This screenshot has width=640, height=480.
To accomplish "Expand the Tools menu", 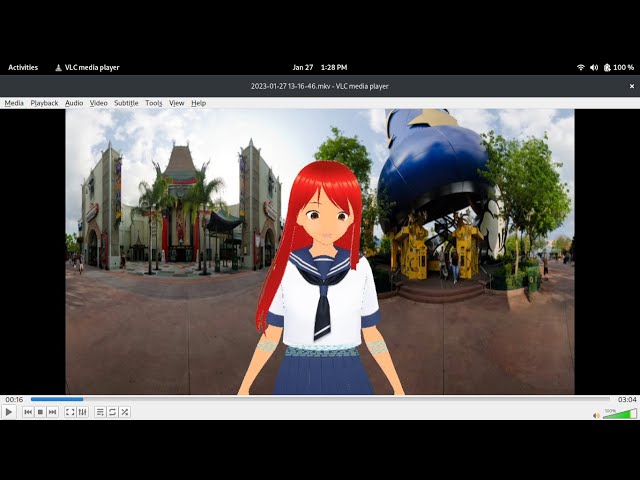I will point(153,103).
